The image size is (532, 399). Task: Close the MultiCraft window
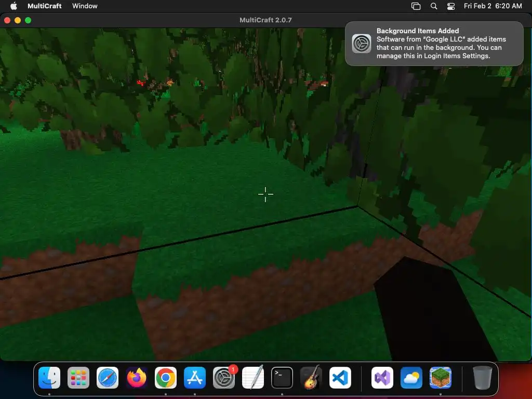pos(7,20)
